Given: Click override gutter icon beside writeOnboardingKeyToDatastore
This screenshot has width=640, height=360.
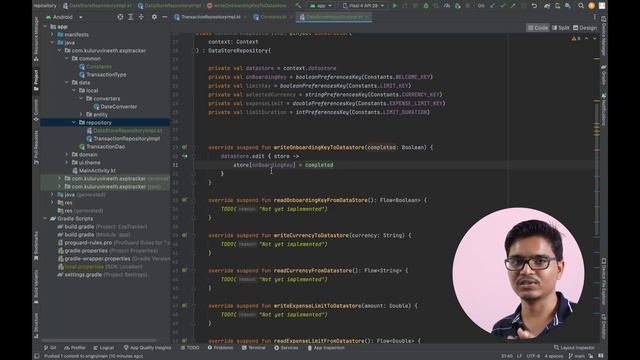Looking at the screenshot, I should (x=184, y=147).
